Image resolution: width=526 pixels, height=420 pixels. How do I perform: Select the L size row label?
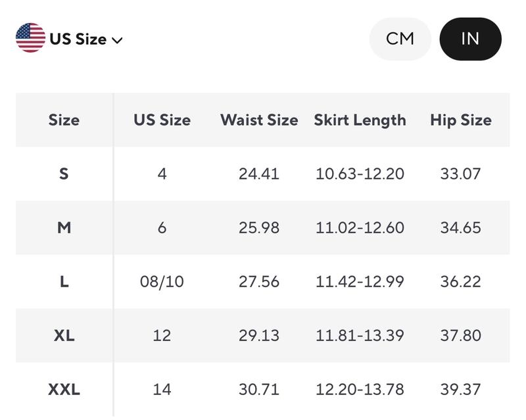(64, 281)
